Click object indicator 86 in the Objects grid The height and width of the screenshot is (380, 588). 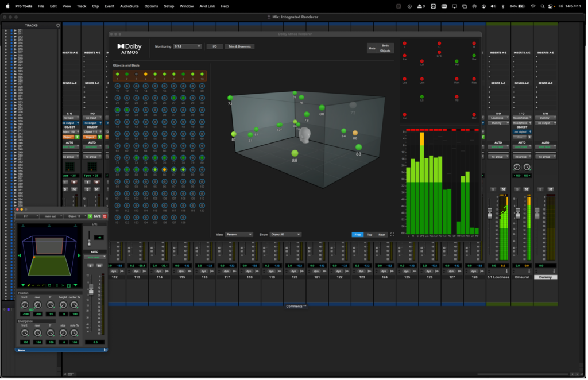pyautogui.click(x=164, y=170)
